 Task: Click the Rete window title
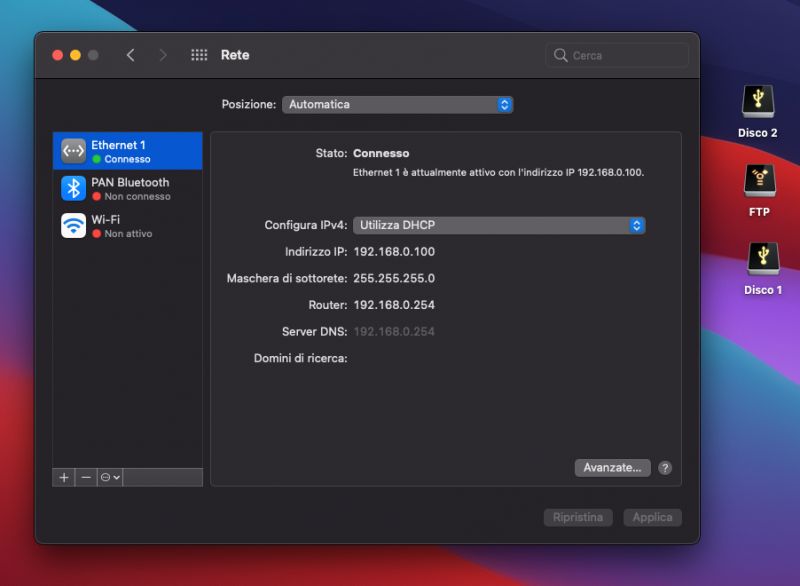[235, 55]
